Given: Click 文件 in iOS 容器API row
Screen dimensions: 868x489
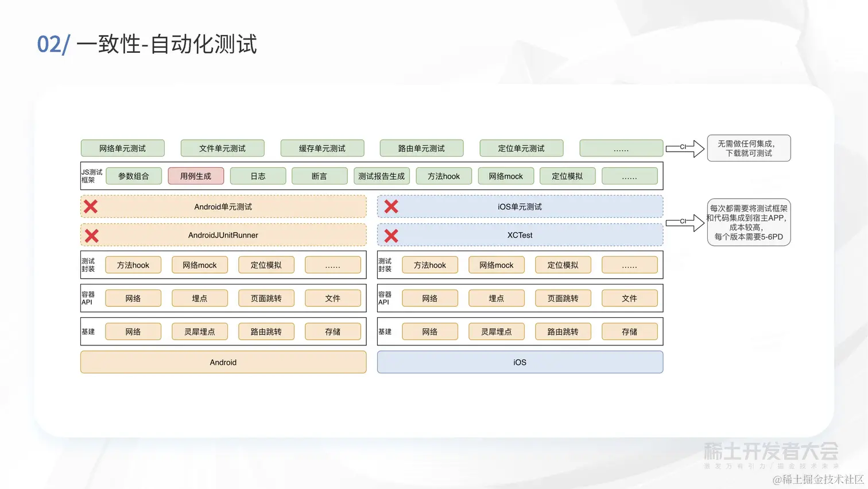Looking at the screenshot, I should point(630,298).
